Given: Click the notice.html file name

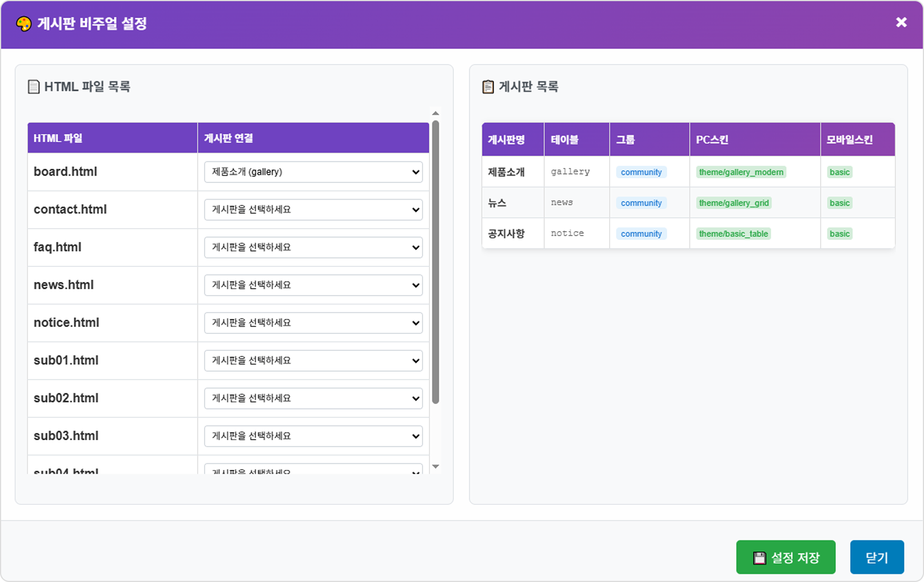Looking at the screenshot, I should coord(66,322).
